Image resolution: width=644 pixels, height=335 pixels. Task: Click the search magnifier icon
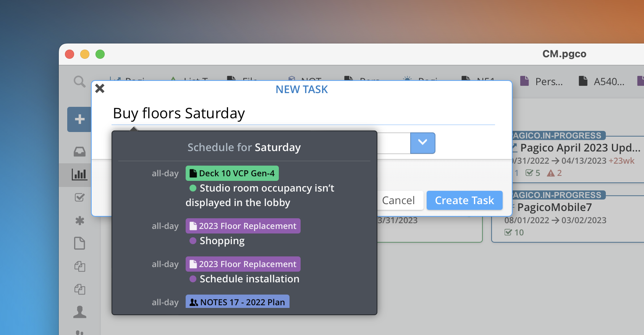pyautogui.click(x=79, y=81)
